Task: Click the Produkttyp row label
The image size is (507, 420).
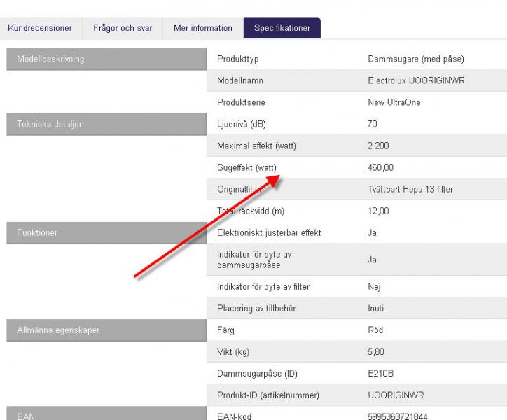Action: 237,59
